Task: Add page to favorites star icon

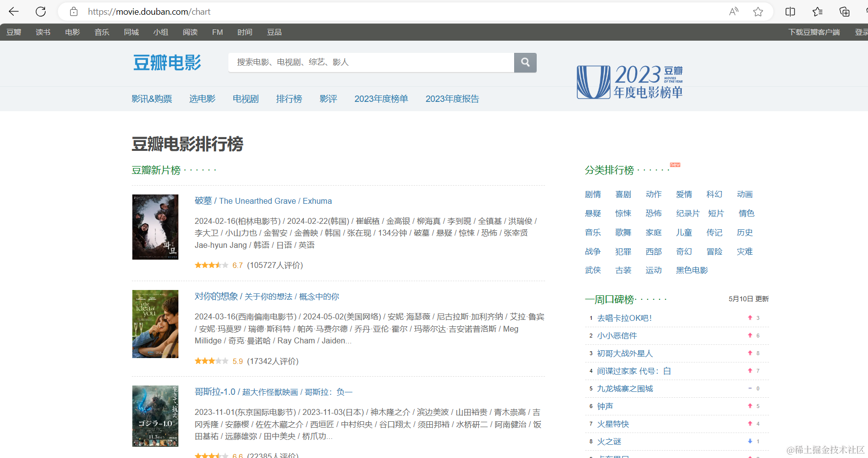Action: tap(758, 11)
